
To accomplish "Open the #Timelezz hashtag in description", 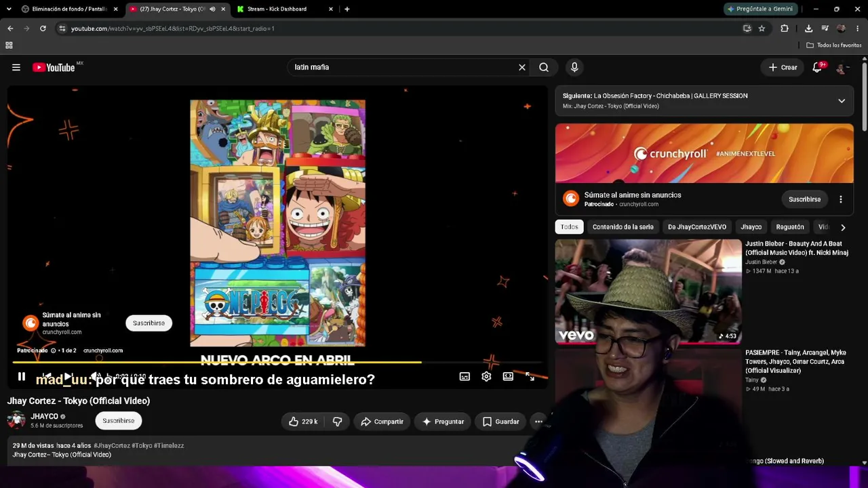I will click(x=169, y=446).
